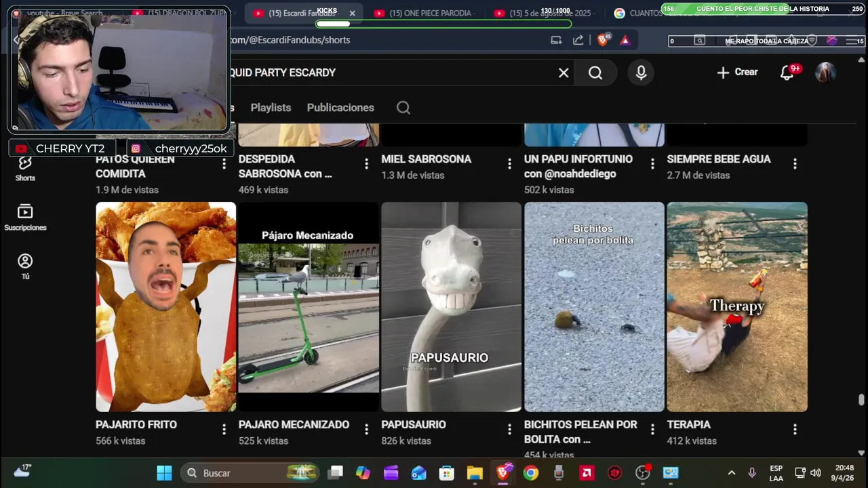Open options for BICHITOS PELEAN POR BOLITA
The width and height of the screenshot is (868, 488).
[652, 429]
